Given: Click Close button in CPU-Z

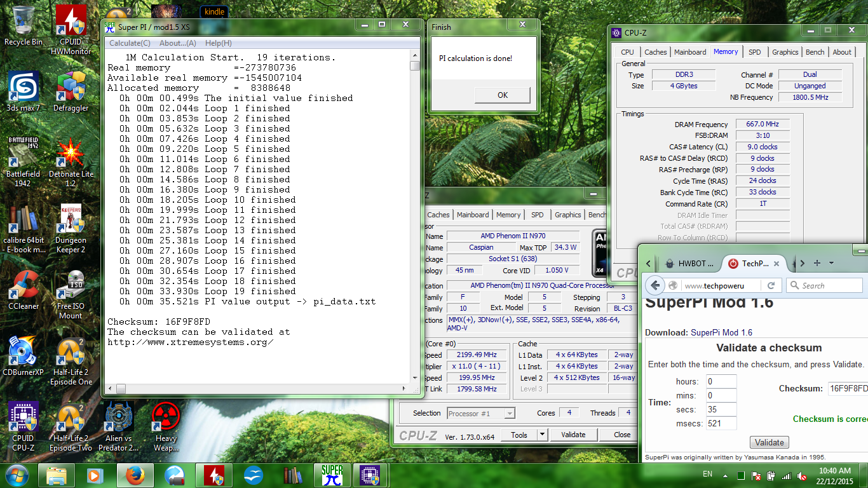Looking at the screenshot, I should (622, 435).
